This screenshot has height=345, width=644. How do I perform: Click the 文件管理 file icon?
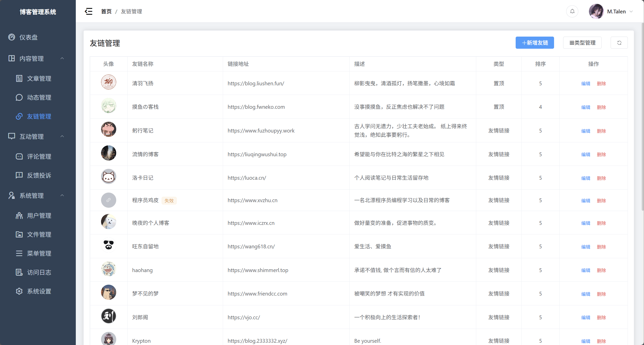coord(19,234)
